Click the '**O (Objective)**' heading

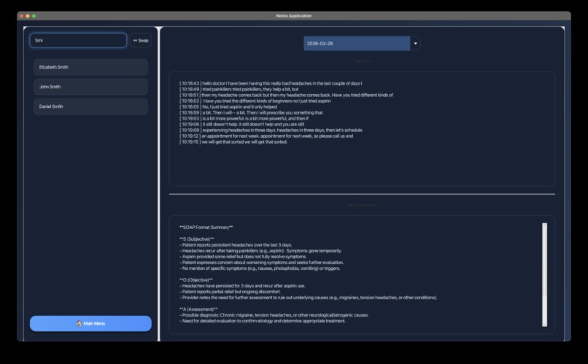196,280
